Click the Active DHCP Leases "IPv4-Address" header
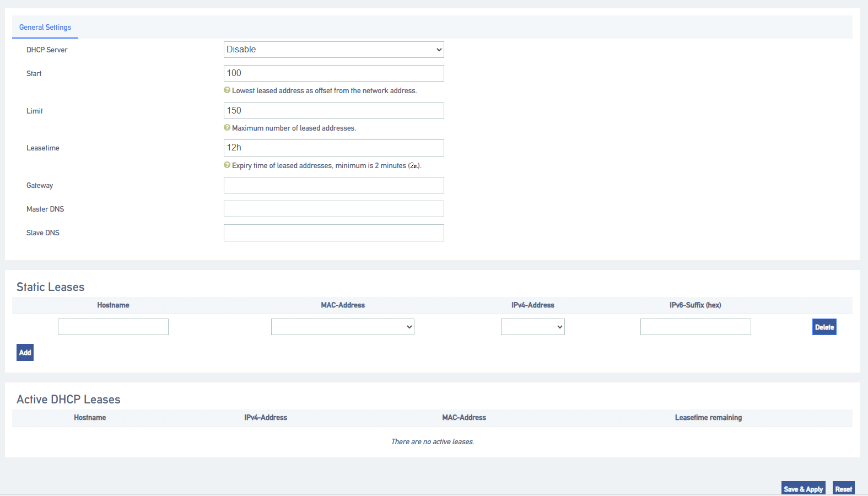 tap(266, 418)
